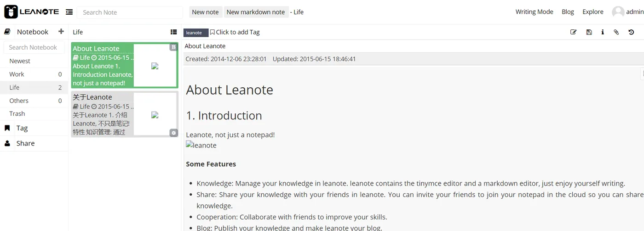Select the Work notebook
The width and height of the screenshot is (644, 231).
click(17, 74)
